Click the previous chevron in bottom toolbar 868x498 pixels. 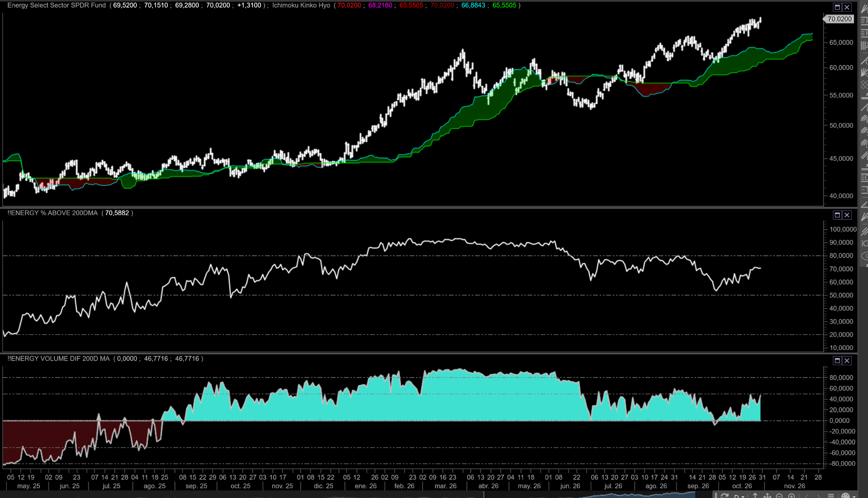[x=807, y=496]
